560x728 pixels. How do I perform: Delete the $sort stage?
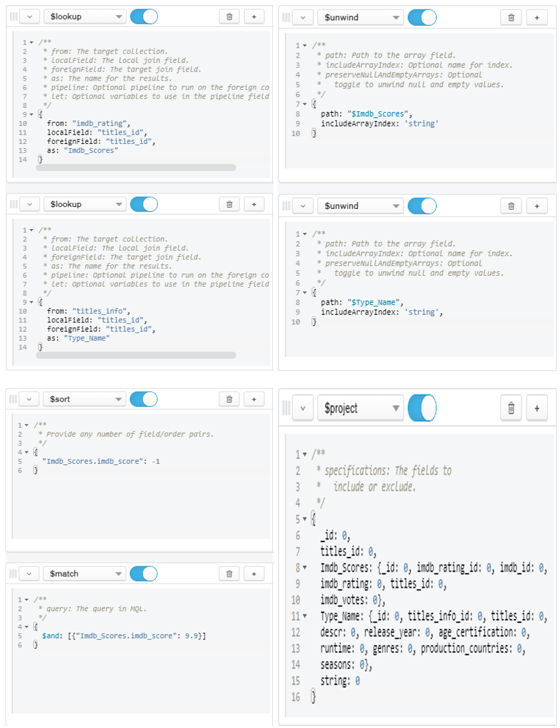[x=229, y=399]
